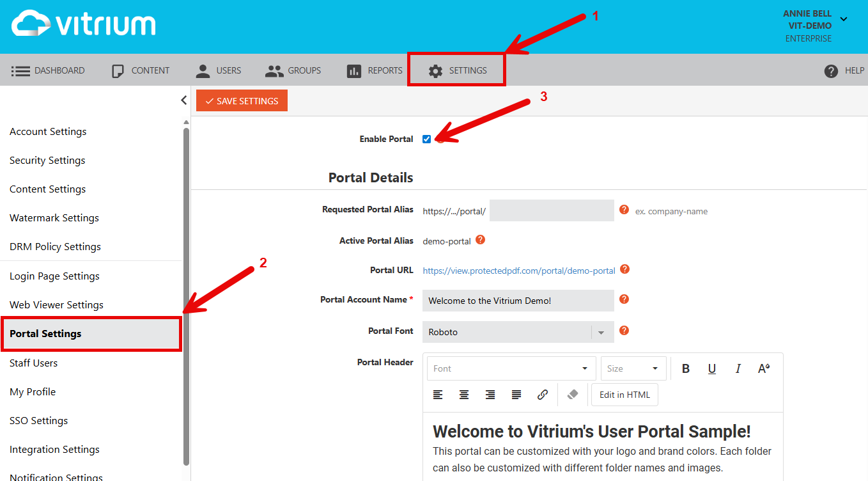Align header text to the right
The width and height of the screenshot is (868, 481).
pos(490,395)
